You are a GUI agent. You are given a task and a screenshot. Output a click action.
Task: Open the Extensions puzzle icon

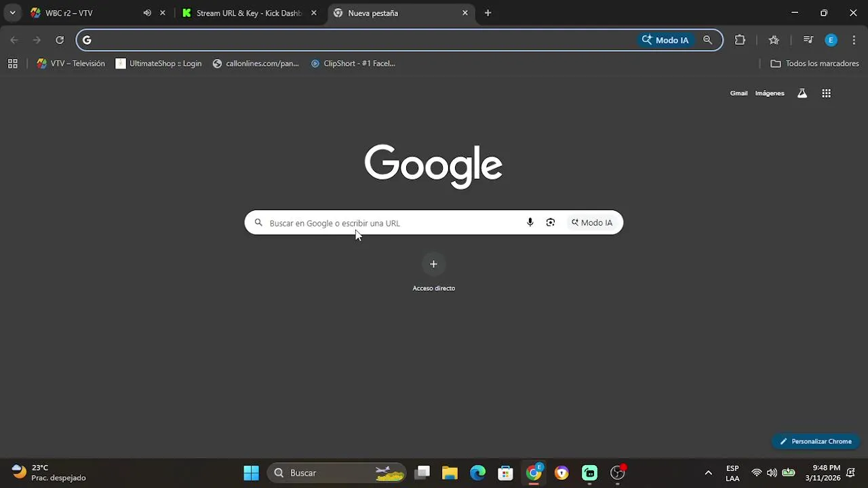click(x=740, y=40)
